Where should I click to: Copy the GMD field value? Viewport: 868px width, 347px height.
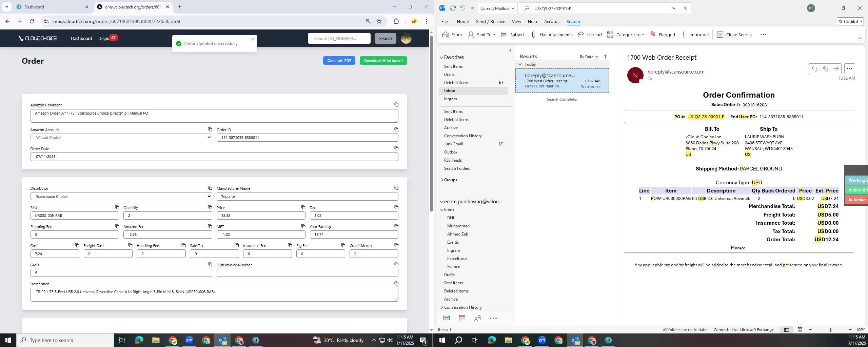click(x=210, y=264)
